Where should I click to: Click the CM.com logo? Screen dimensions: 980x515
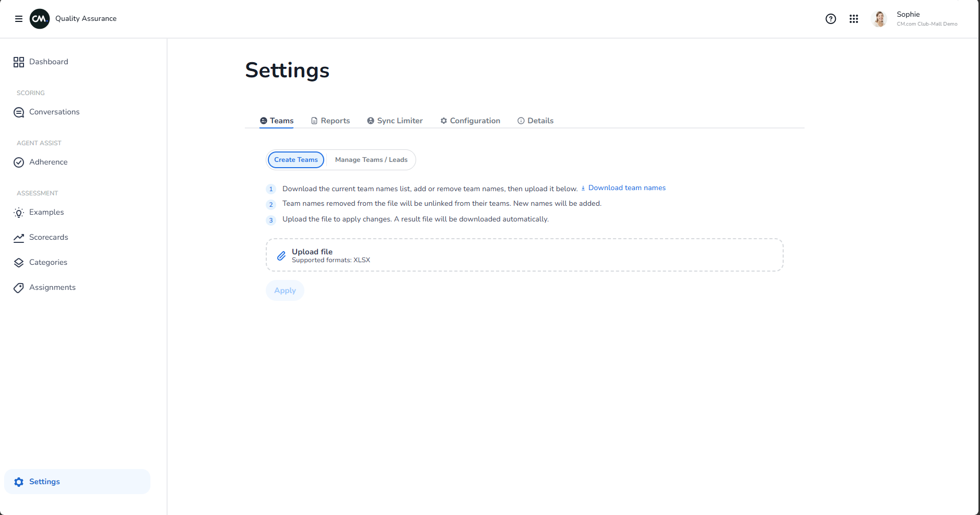click(x=40, y=19)
